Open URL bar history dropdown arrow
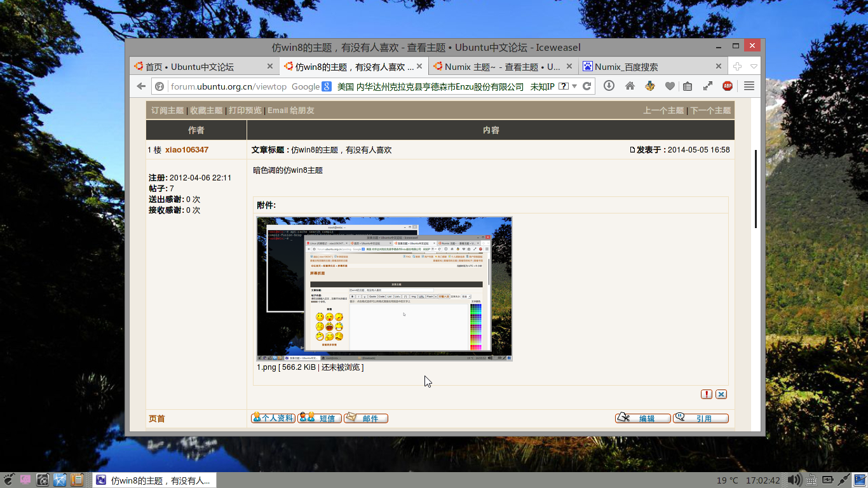 pos(574,86)
